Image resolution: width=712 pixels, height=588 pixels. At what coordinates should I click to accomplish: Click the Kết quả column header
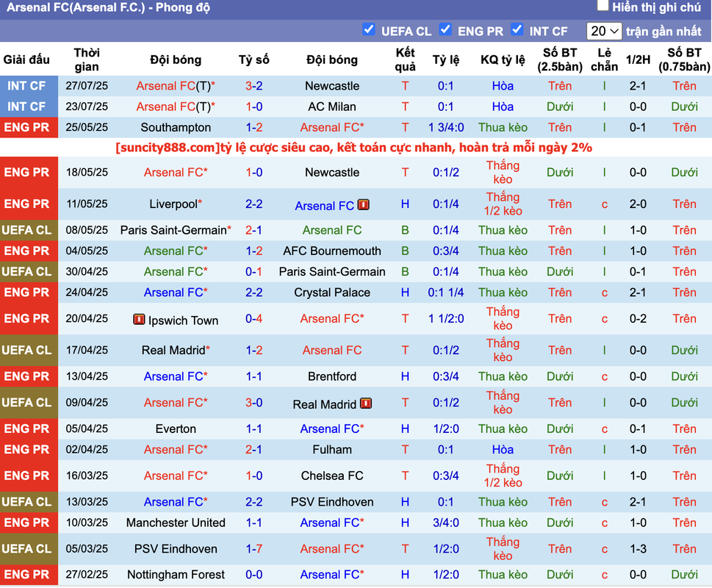point(405,60)
